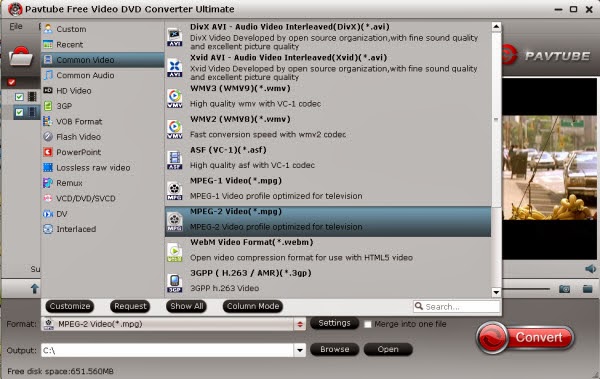Screen dimensions: 600x379
Task: Click the MPEG-2 Video format icon
Action: [174, 222]
